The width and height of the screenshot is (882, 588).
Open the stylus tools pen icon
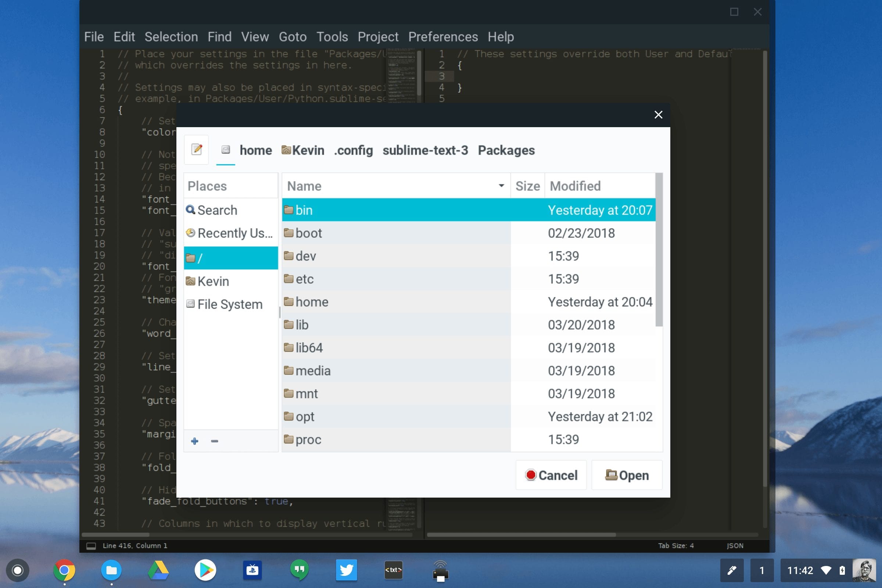point(732,570)
